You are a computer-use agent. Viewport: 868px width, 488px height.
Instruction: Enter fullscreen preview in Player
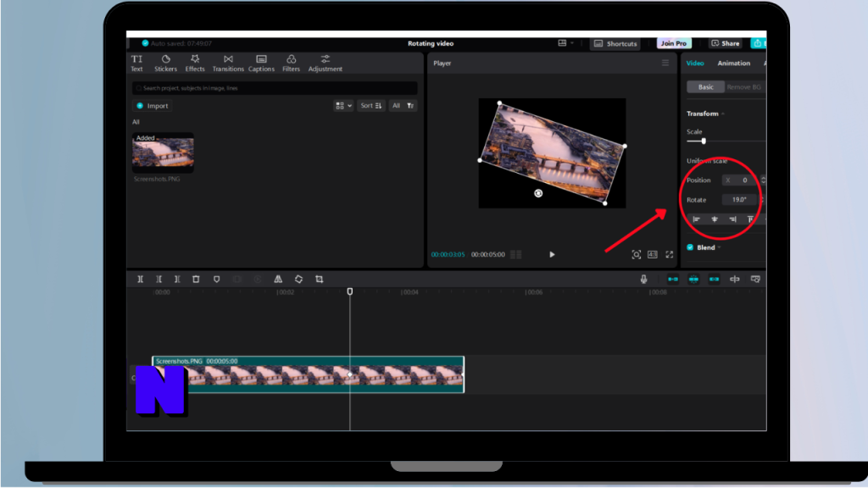(x=670, y=254)
